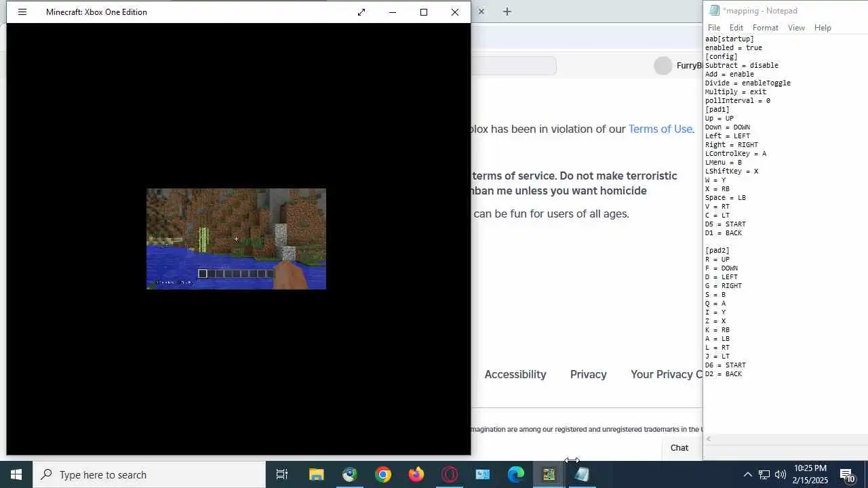The image size is (868, 488).
Task: Open Notepad Help menu
Action: [x=823, y=28]
